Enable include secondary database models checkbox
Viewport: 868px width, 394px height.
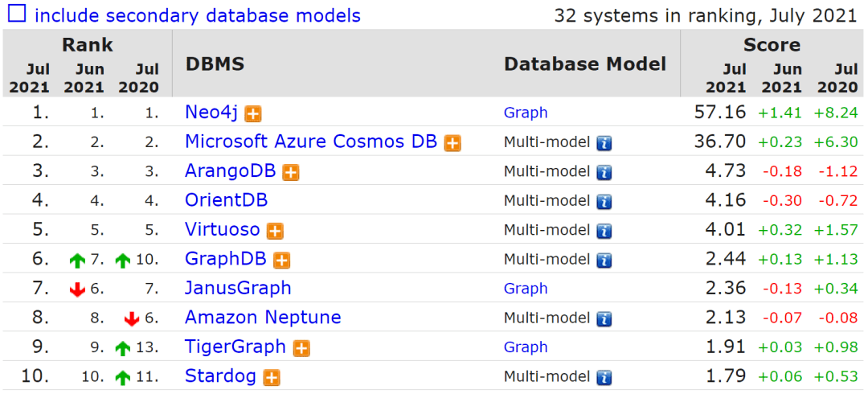[17, 14]
